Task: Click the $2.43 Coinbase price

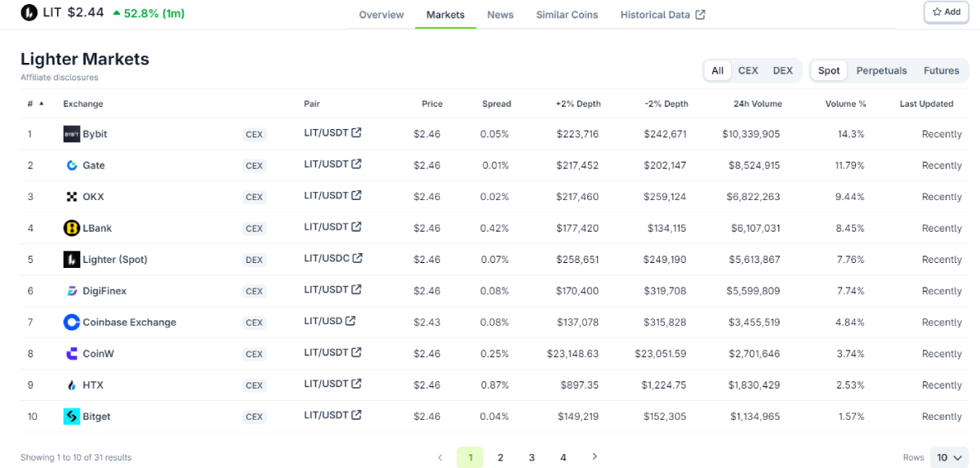Action: click(427, 322)
